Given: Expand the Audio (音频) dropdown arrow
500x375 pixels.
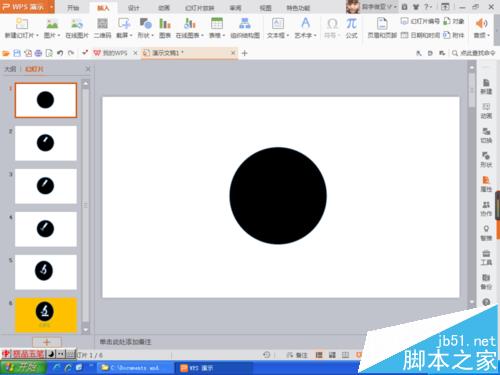Looking at the screenshot, I should pos(489,35).
